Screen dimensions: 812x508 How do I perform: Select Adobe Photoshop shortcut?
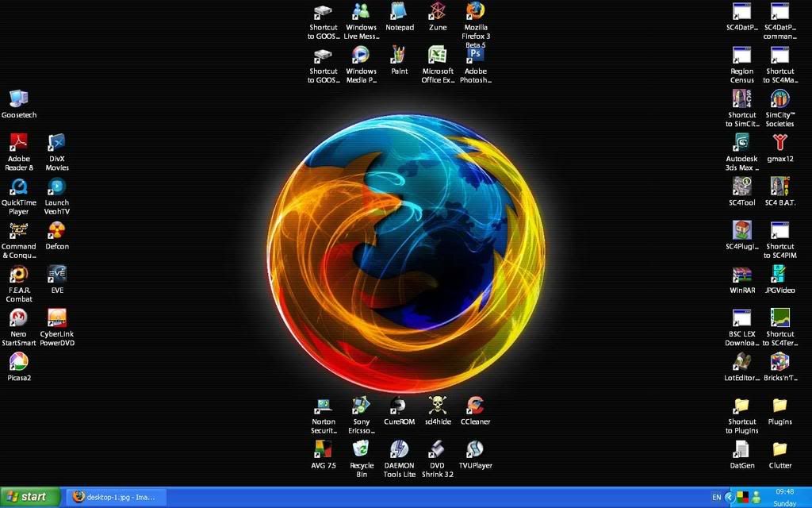click(476, 55)
